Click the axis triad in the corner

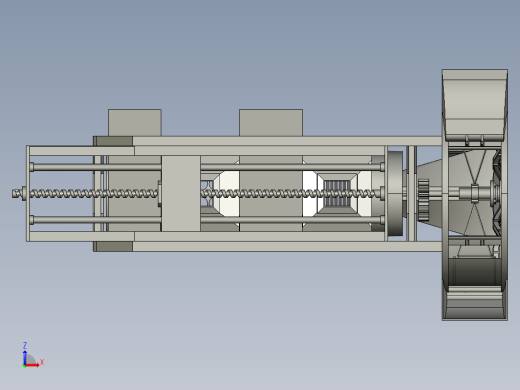point(33,355)
